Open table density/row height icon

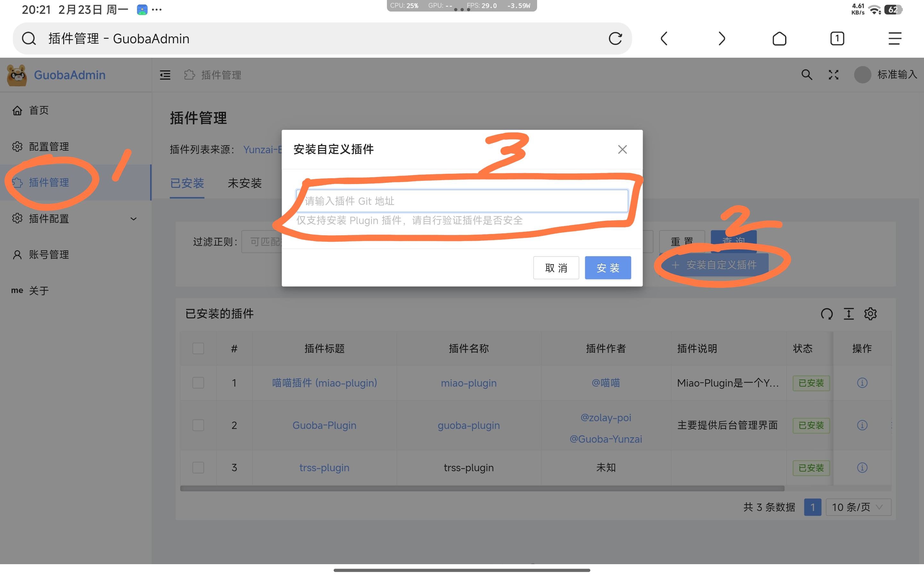(848, 314)
